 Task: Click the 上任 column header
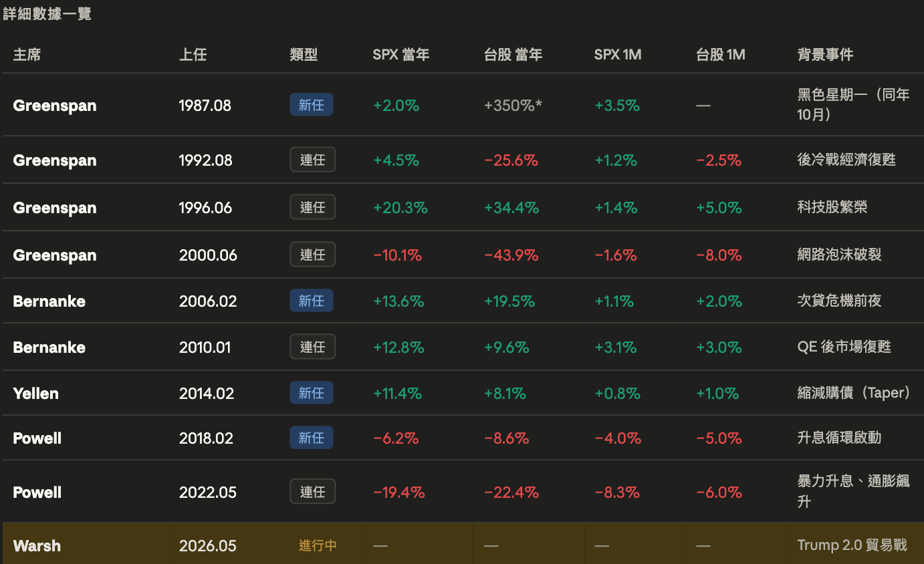coord(193,55)
